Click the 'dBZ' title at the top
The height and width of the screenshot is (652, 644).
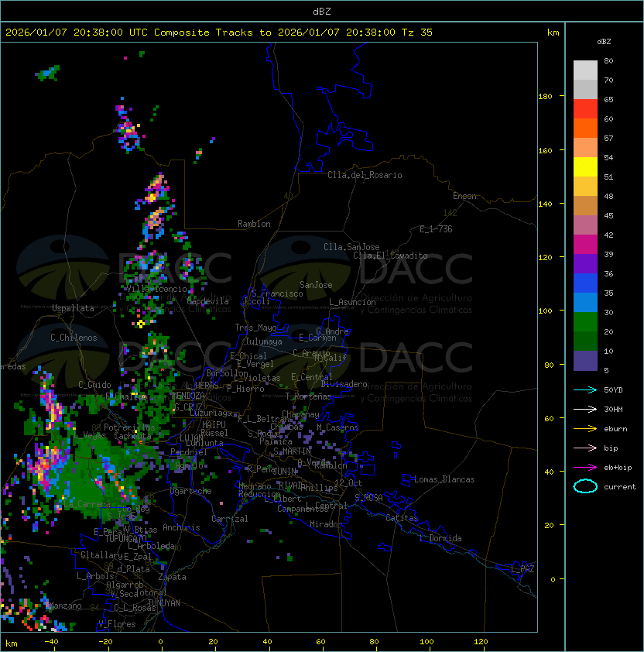(322, 12)
